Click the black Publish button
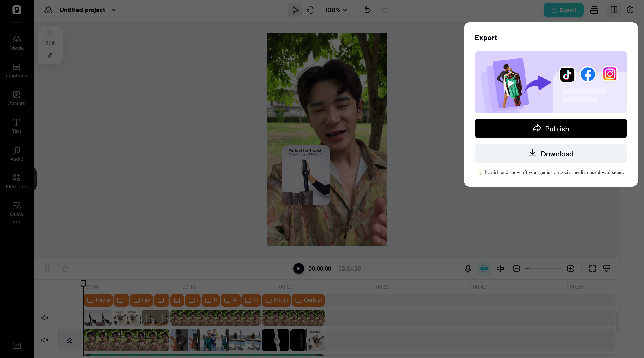This screenshot has height=358, width=644. tap(550, 128)
